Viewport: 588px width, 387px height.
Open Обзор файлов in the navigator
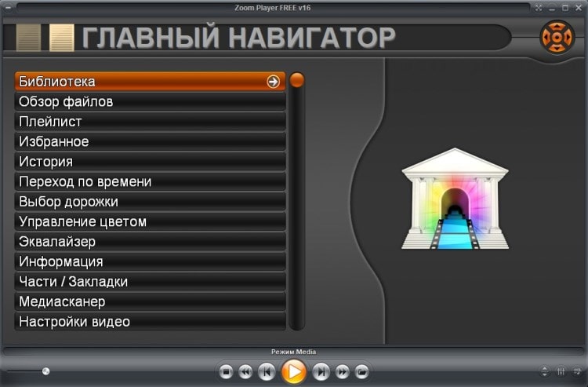[150, 101]
